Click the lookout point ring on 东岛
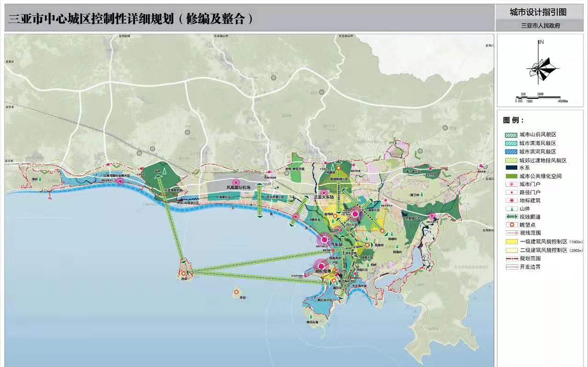Viewport: 588px width, 367px height. click(x=237, y=292)
